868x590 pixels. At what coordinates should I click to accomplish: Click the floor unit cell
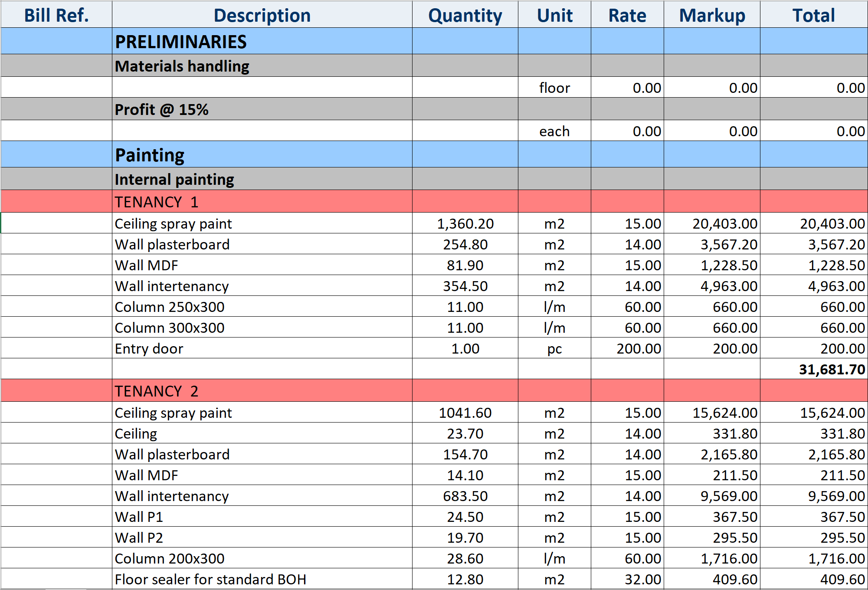554,88
